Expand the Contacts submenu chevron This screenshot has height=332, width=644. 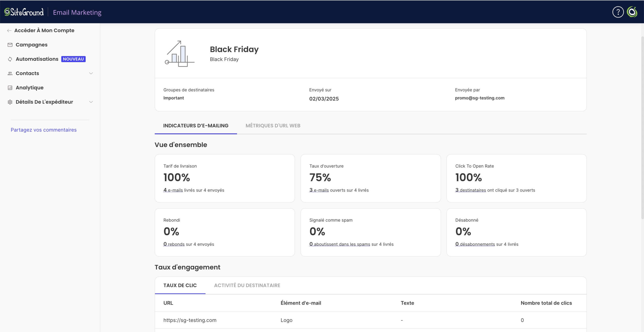91,73
